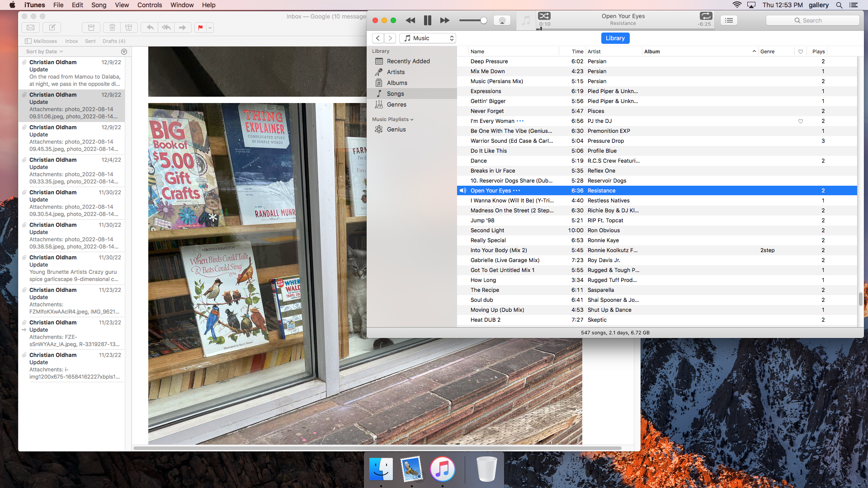This screenshot has width=868, height=488.
Task: Open more options for I'm Every Woman
Action: [520, 121]
